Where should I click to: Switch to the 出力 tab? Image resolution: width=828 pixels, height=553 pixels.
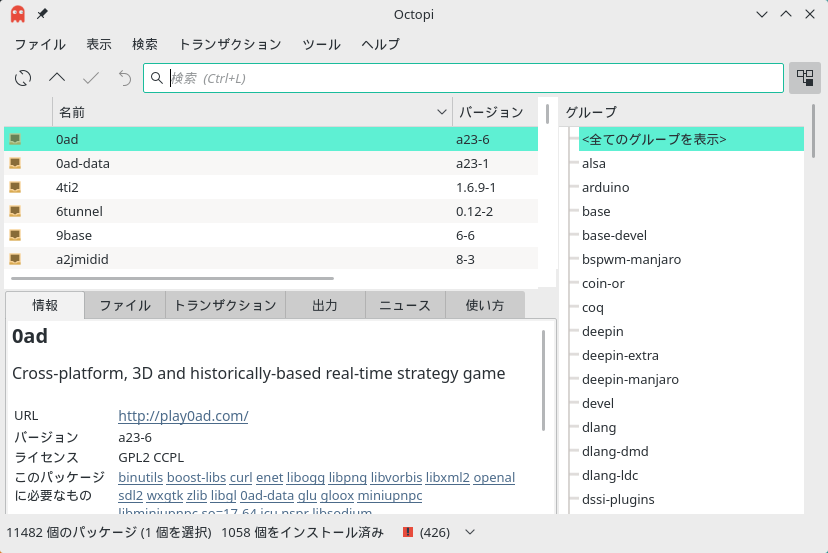click(325, 305)
